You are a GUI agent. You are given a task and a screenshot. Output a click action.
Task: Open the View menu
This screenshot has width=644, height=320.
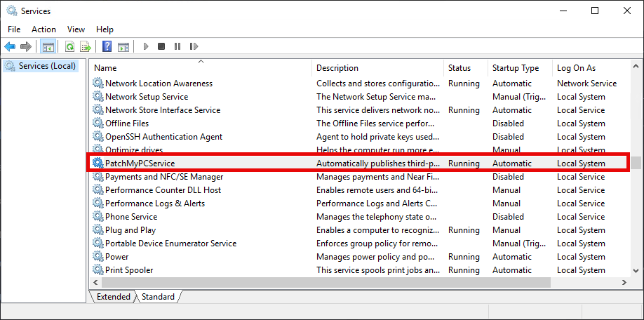(x=76, y=29)
